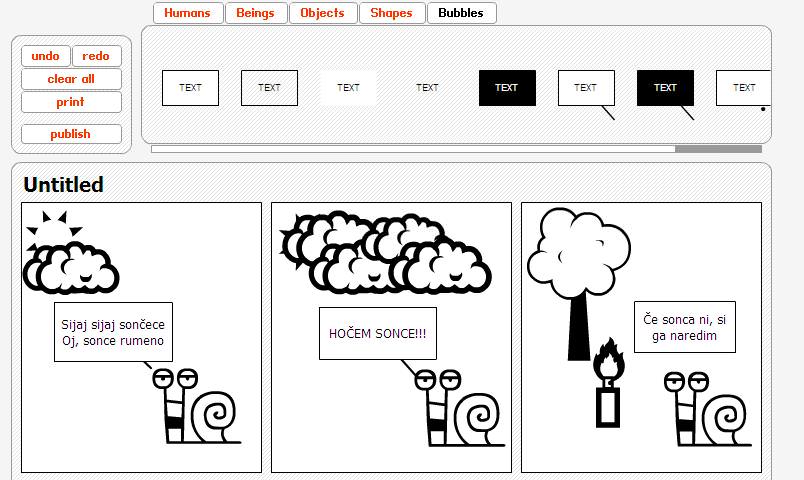Viewport: 804px width, 480px height.
Task: Pick the borderless white text bubble
Action: tap(348, 88)
